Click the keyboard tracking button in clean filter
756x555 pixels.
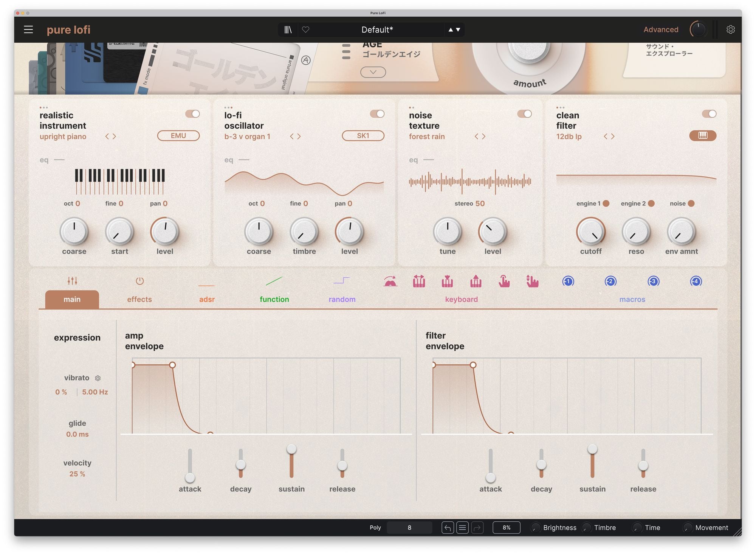pos(702,135)
